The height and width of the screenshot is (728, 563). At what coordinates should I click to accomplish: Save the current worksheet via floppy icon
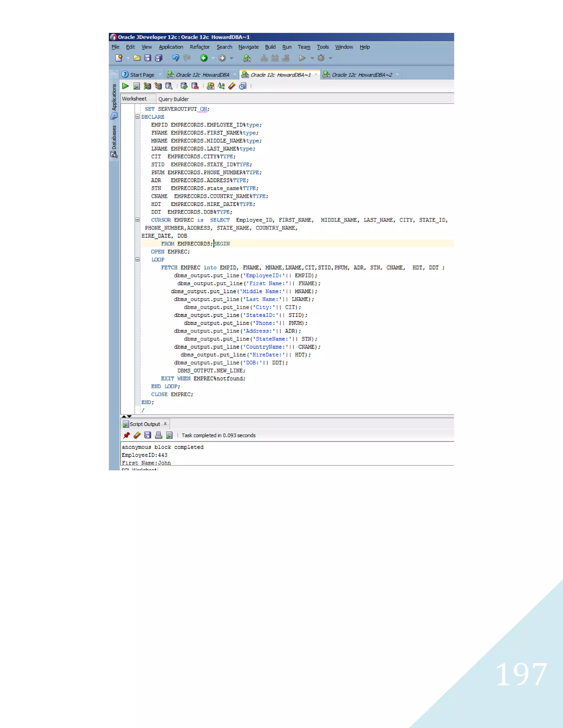pos(148,58)
